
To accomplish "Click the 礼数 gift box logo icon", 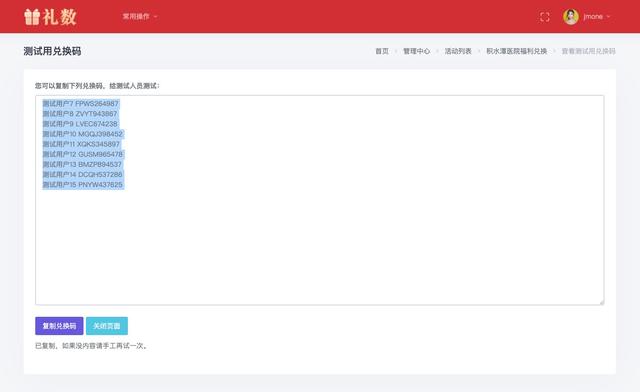I will coord(32,17).
